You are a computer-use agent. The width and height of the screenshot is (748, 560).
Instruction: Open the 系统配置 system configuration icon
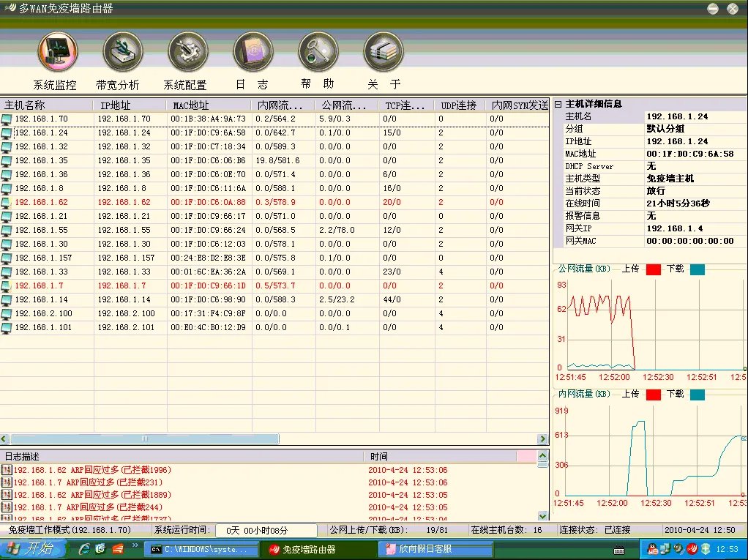coord(188,51)
